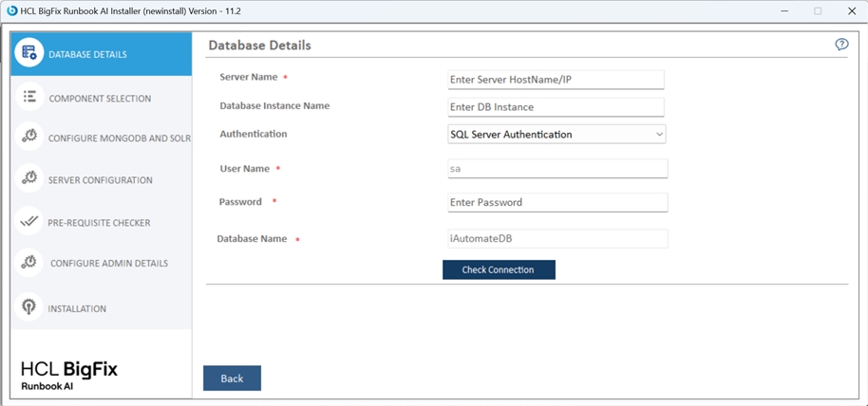Go to the Component Selection step
The width and height of the screenshot is (868, 406).
(x=100, y=99)
